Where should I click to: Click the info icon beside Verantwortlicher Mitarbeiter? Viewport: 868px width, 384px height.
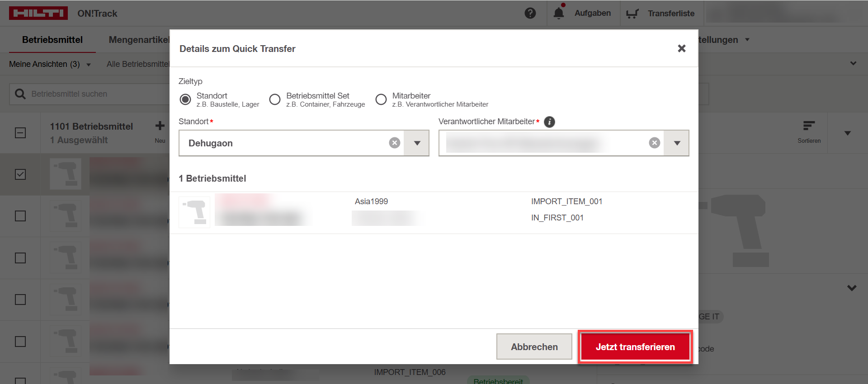pyautogui.click(x=549, y=122)
